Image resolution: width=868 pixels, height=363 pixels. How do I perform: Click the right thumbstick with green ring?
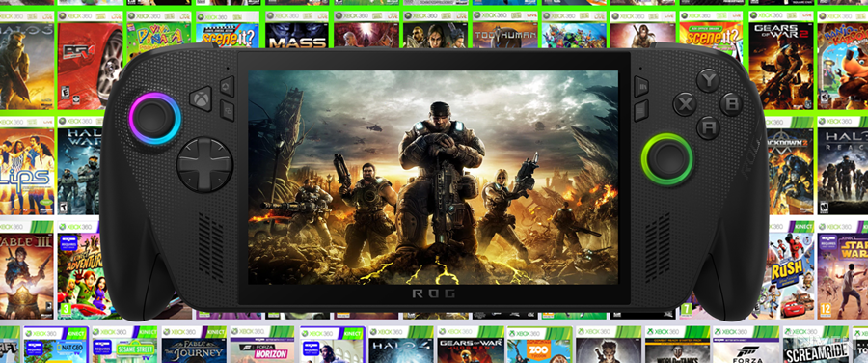(x=667, y=159)
